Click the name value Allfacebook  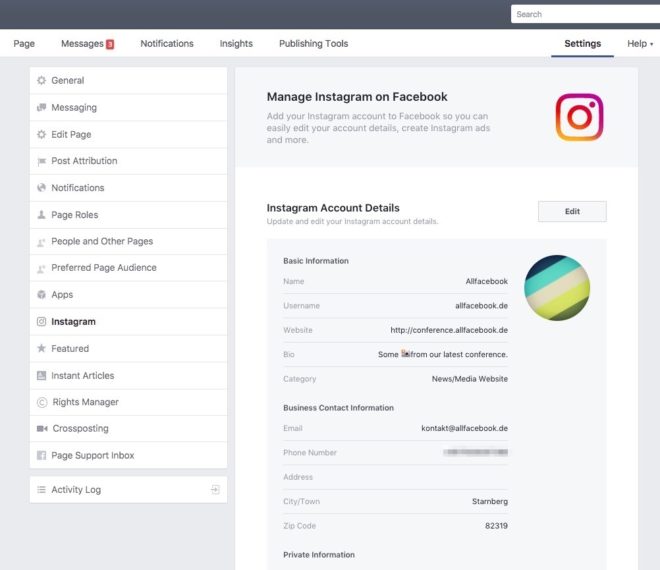[486, 281]
